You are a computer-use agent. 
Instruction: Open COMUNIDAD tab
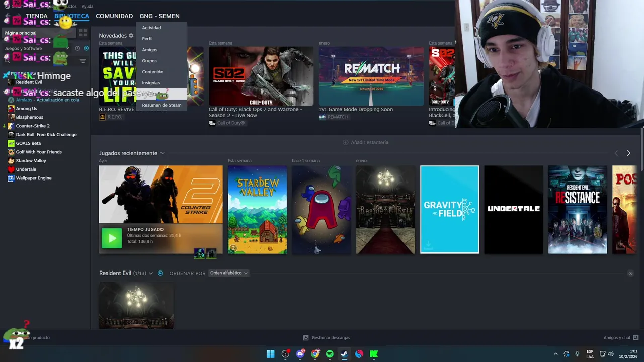114,16
